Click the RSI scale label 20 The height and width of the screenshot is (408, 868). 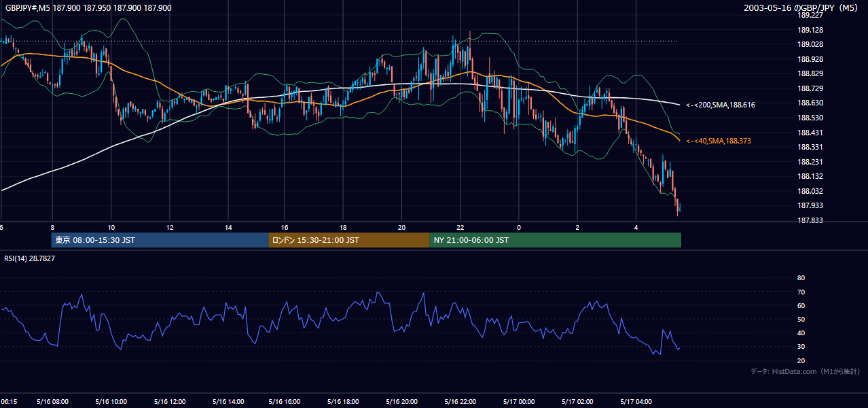pos(801,360)
